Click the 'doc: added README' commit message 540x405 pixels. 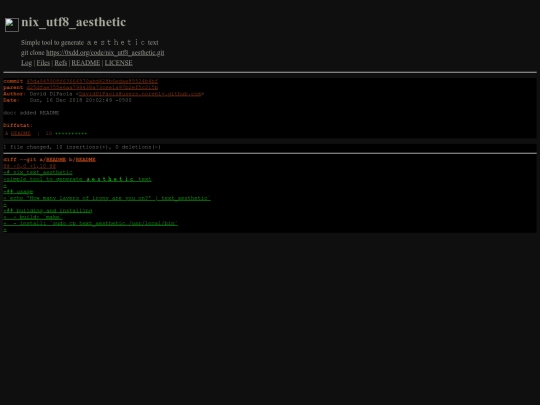[x=31, y=113]
